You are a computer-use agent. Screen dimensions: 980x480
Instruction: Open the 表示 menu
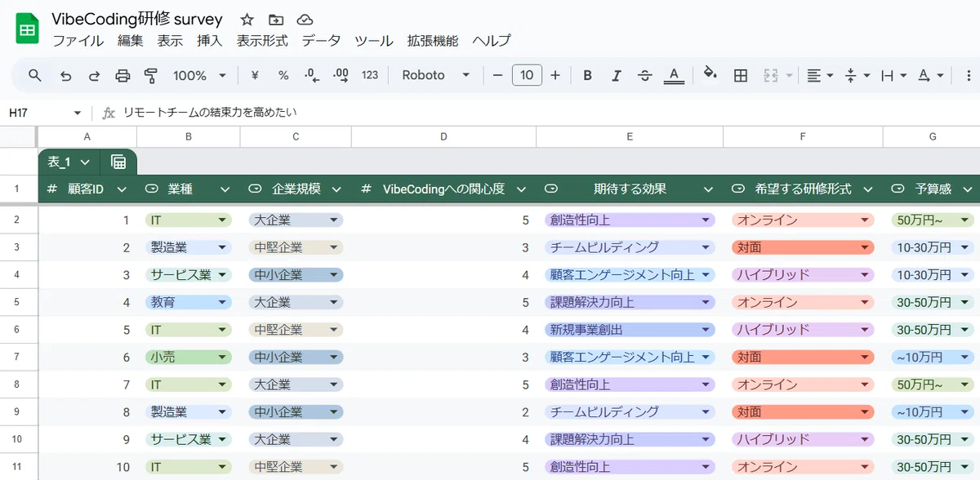click(x=170, y=41)
